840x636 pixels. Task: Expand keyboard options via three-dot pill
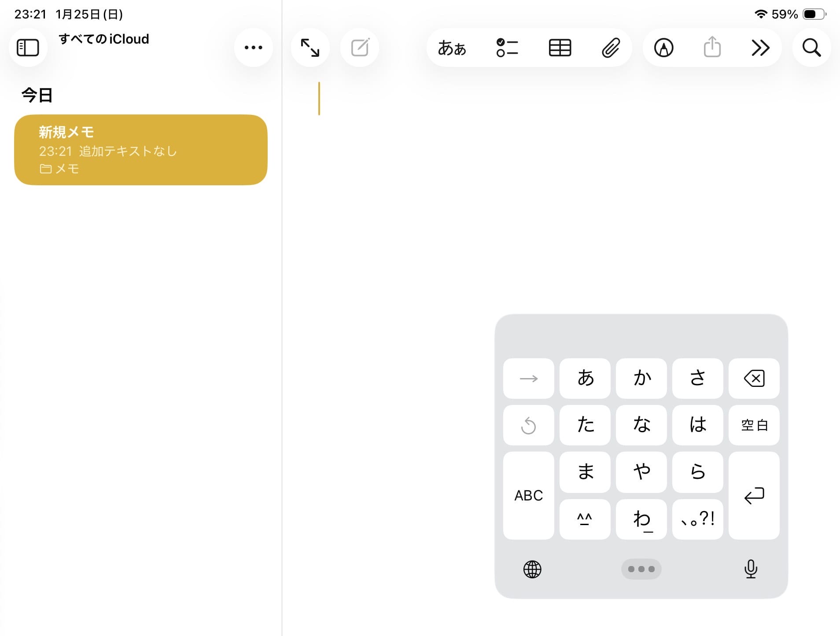pyautogui.click(x=641, y=569)
